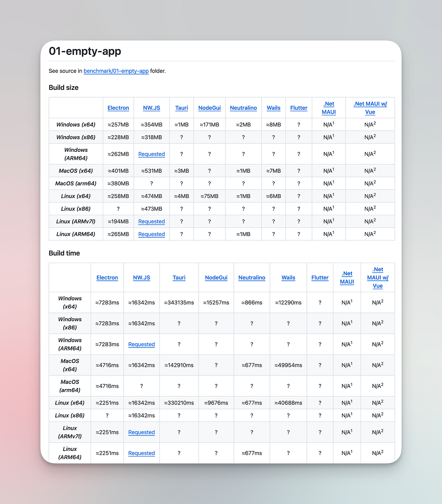Viewport: 442px width, 504px height.
Task: Open the Wails link in Build size header
Action: (x=273, y=108)
